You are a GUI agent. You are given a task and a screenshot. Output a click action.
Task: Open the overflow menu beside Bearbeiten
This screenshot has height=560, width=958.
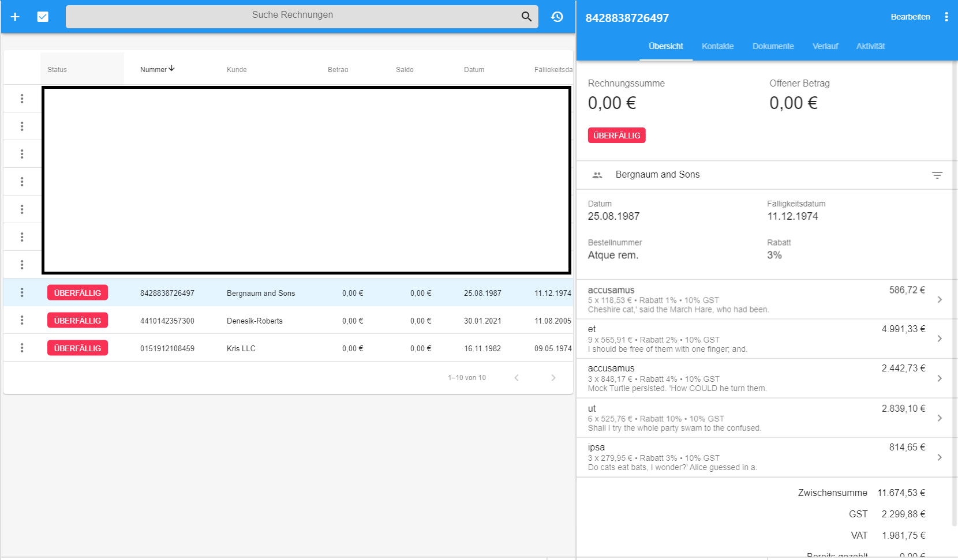(946, 17)
